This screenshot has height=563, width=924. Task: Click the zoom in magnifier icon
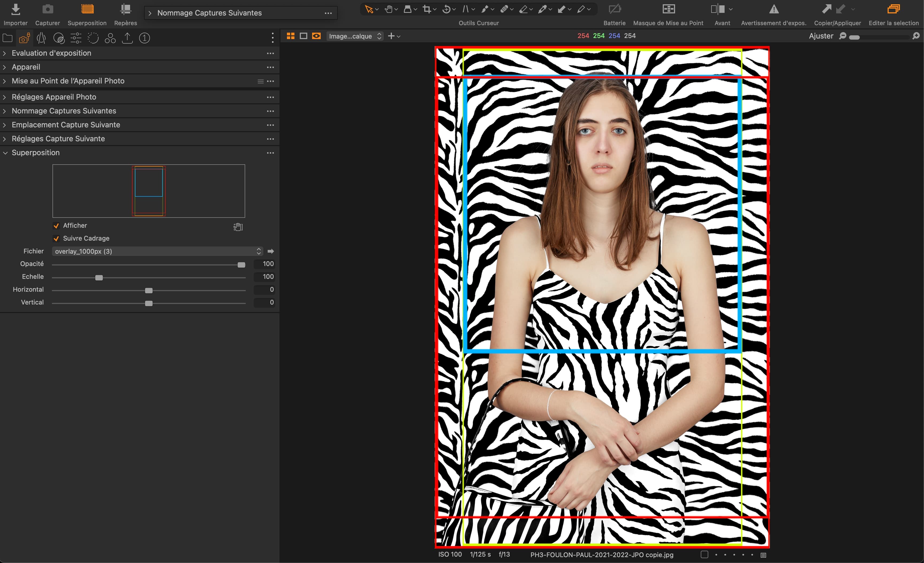point(916,36)
